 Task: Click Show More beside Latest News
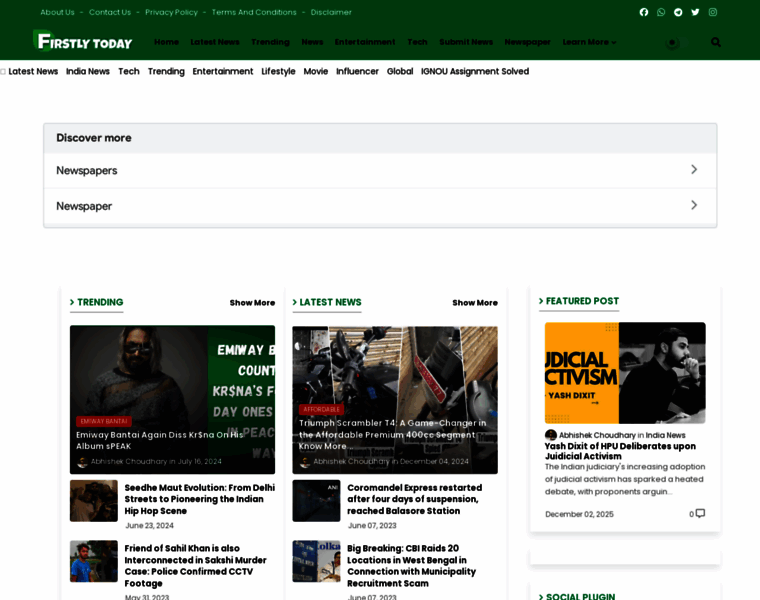(474, 303)
